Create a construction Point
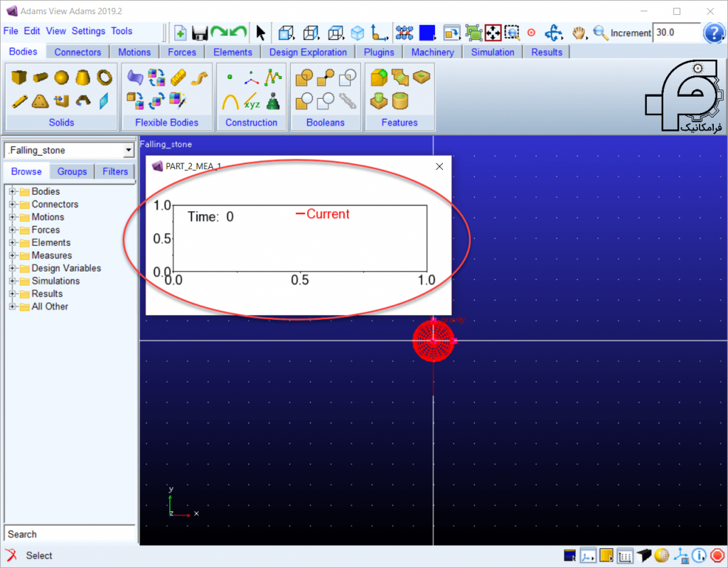Viewport: 728px width, 568px height. 230,77
